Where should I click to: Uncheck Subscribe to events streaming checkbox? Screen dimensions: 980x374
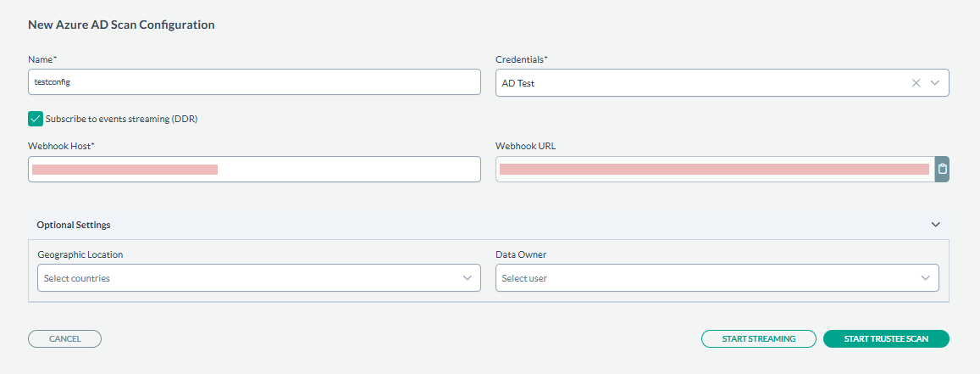pyautogui.click(x=36, y=119)
